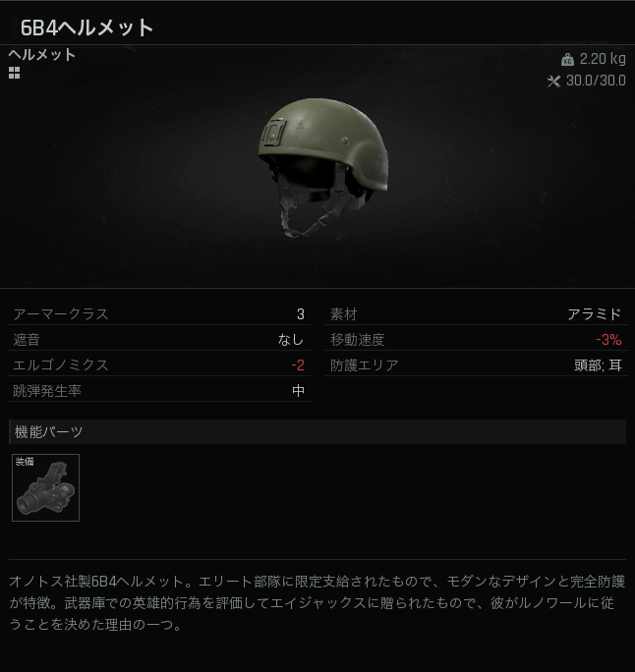Click the 機能パーツ section header
Image resolution: width=635 pixels, height=672 pixels.
tap(317, 431)
